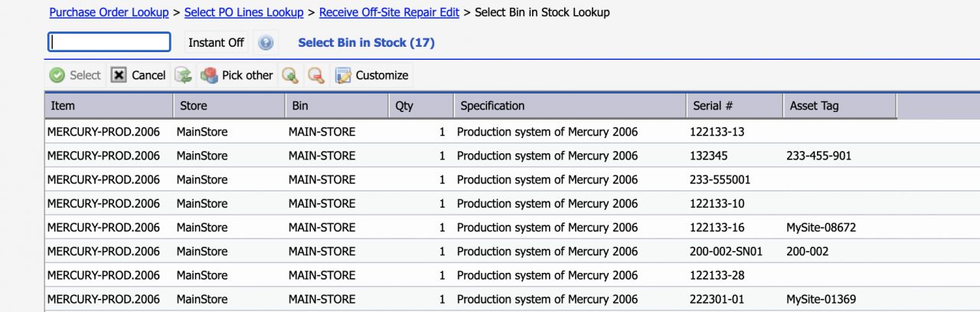The height and width of the screenshot is (312, 980).
Task: Click the magnifier minus icon
Action: click(315, 75)
